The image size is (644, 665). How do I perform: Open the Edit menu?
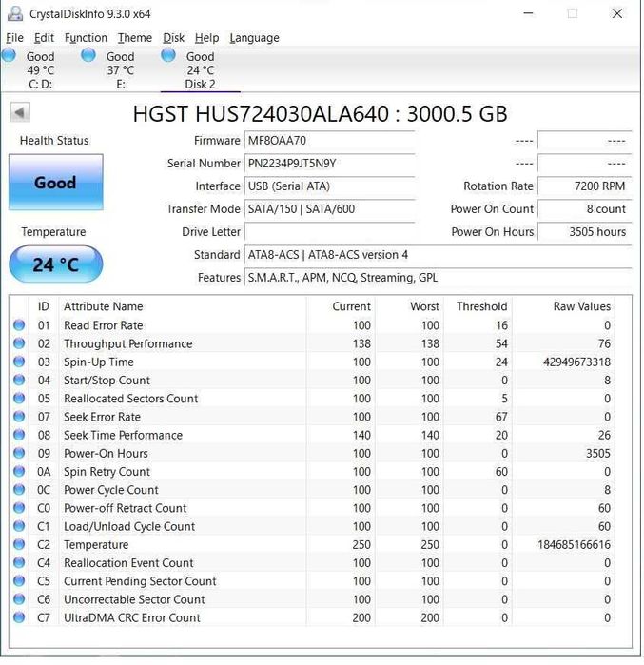[44, 38]
